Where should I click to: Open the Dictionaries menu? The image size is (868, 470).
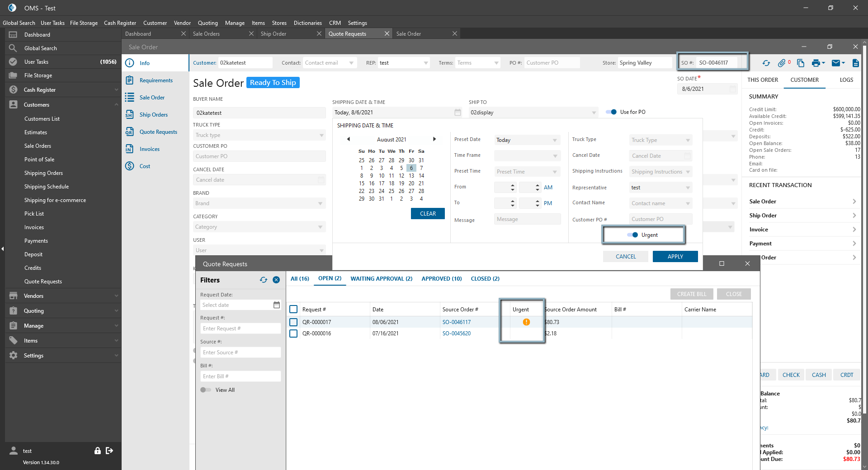coord(307,23)
